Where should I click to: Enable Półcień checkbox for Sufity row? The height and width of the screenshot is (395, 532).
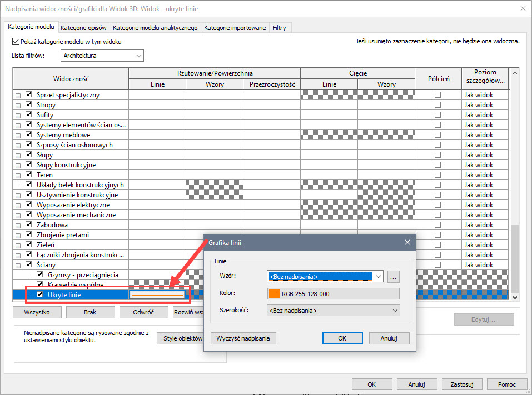tap(437, 115)
